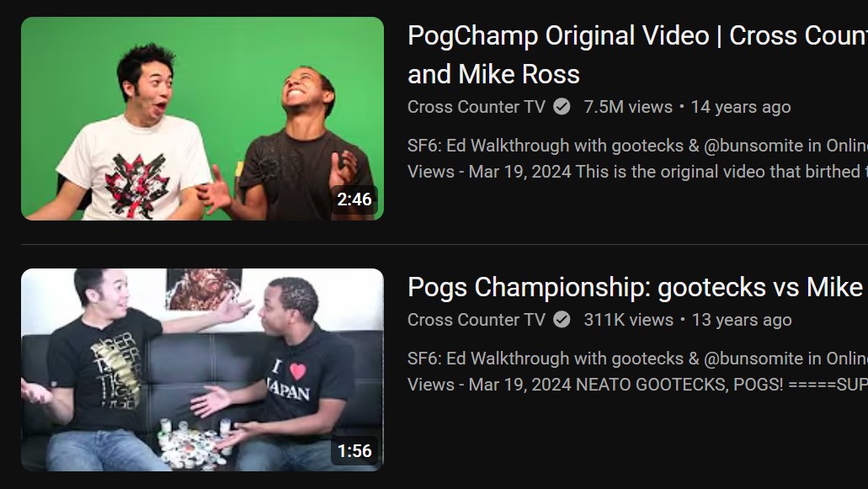The height and width of the screenshot is (489, 868).
Task: Click the 14 years ago label
Action: click(x=741, y=107)
